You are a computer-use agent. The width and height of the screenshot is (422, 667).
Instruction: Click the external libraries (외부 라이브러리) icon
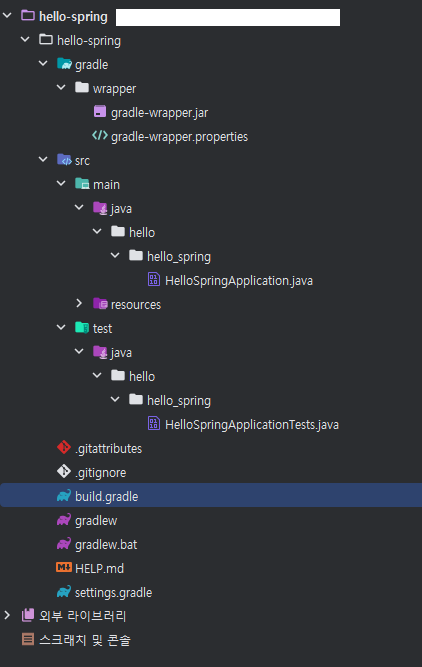pyautogui.click(x=28, y=615)
